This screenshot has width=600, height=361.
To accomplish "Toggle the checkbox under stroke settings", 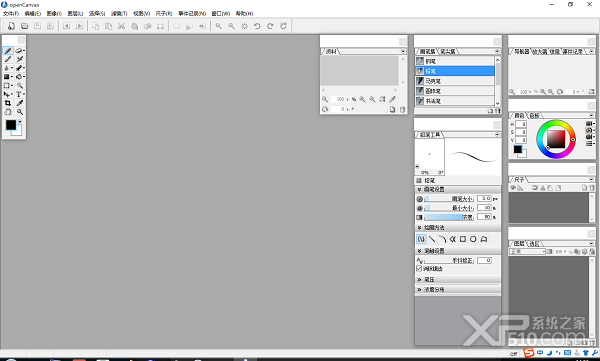I will coord(419,268).
